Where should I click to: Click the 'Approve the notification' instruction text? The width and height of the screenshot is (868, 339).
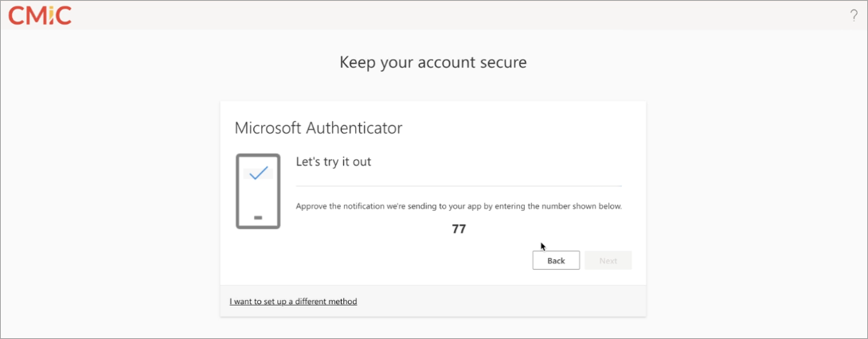pyautogui.click(x=459, y=206)
